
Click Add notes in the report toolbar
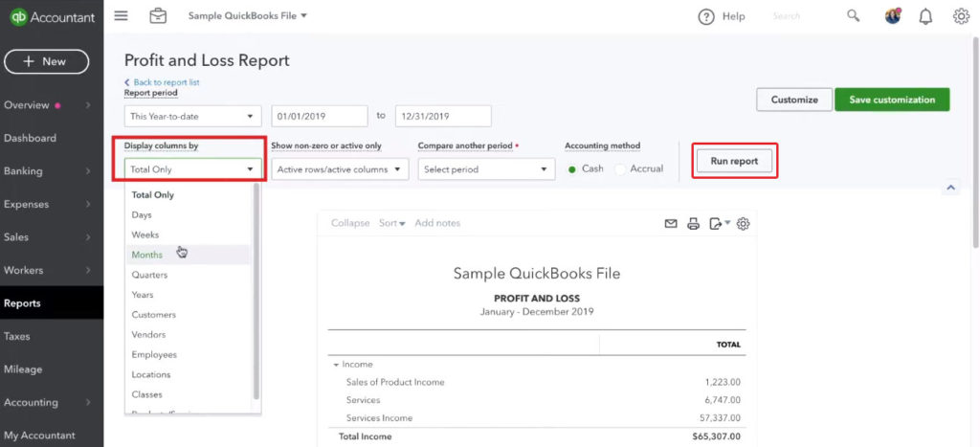tap(437, 223)
